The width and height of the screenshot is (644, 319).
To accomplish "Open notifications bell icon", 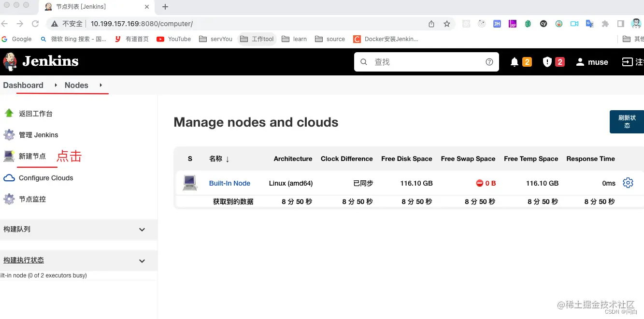I will (515, 62).
